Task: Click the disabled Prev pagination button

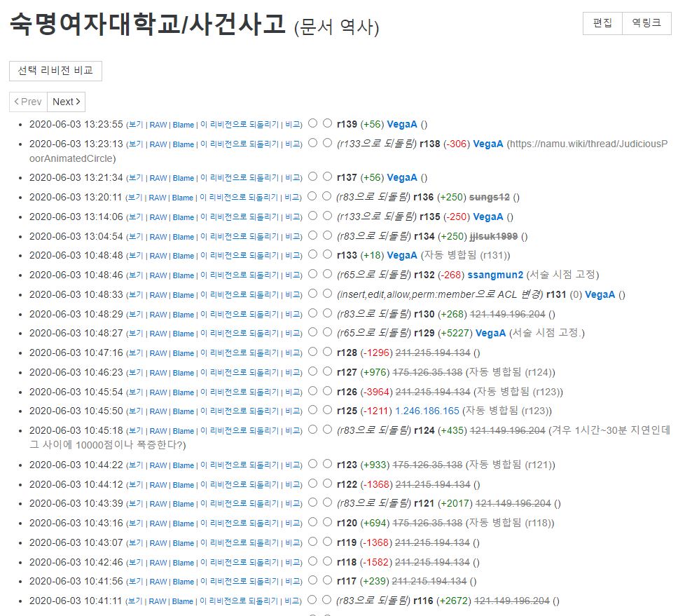Action: point(28,102)
